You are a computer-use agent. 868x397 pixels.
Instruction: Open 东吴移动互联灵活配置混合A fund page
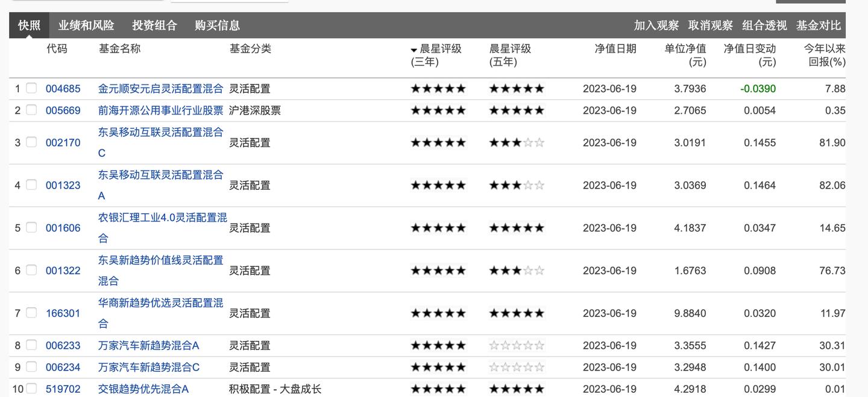pyautogui.click(x=161, y=186)
